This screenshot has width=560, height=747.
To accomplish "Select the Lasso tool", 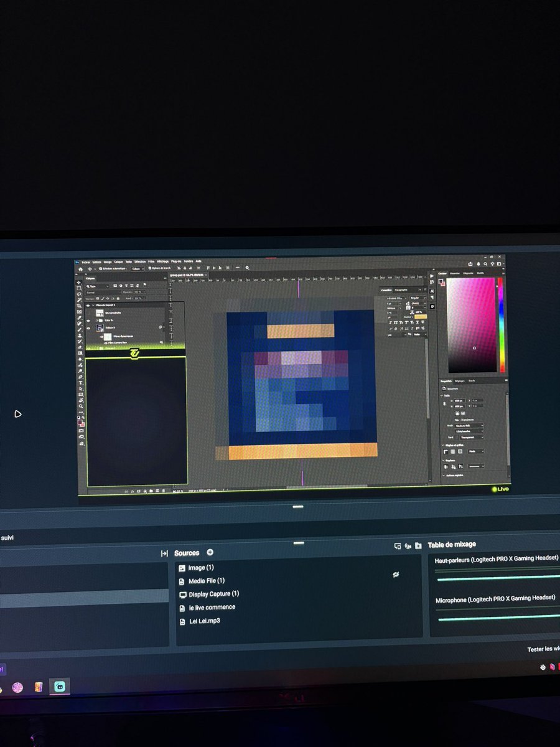I will (x=79, y=294).
